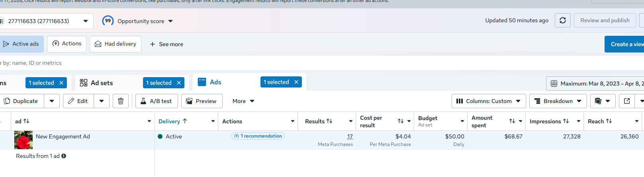This screenshot has width=644, height=177.
Task: Switch to the Ad sets tab
Action: (102, 83)
